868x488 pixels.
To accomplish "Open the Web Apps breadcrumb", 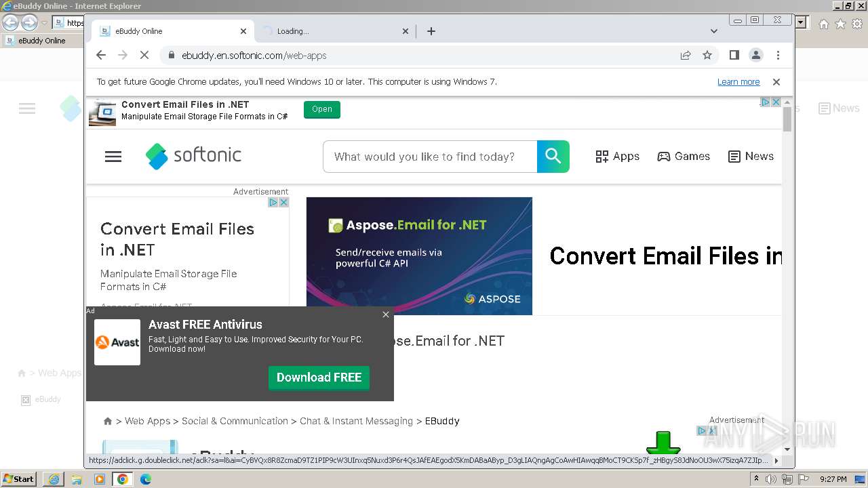I will 147,421.
